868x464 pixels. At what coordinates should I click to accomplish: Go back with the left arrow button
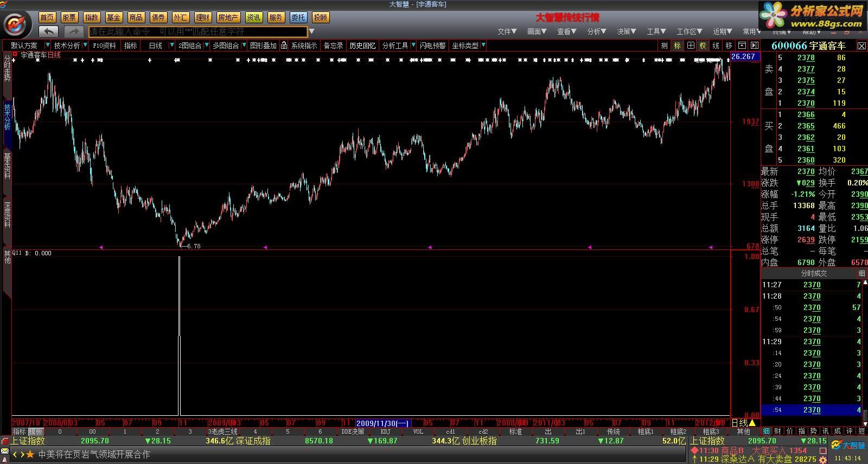[48, 31]
